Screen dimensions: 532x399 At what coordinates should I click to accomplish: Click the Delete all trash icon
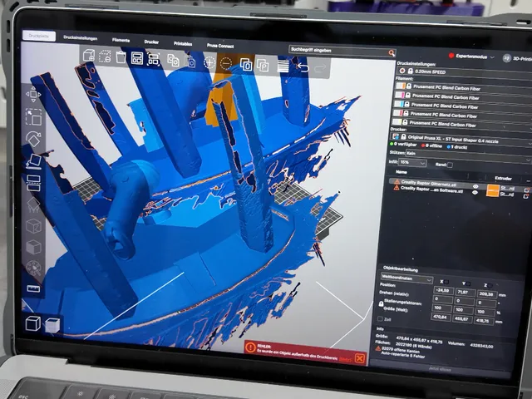point(121,57)
